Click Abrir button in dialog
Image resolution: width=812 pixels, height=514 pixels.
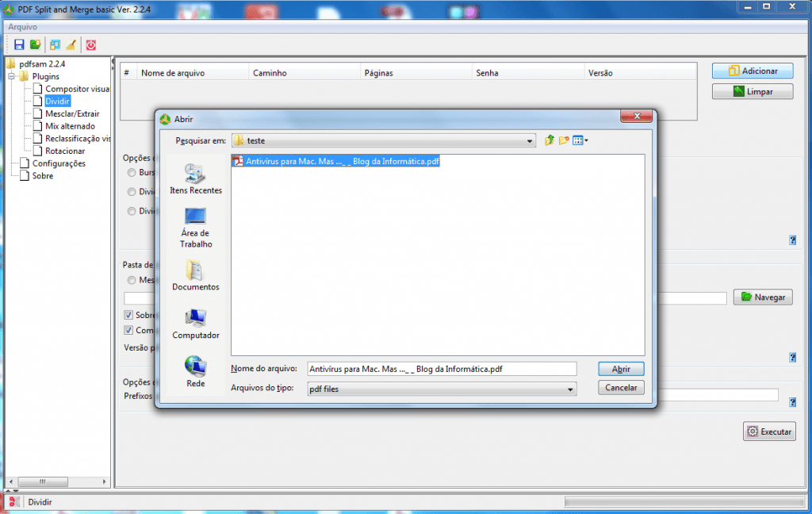[621, 369]
